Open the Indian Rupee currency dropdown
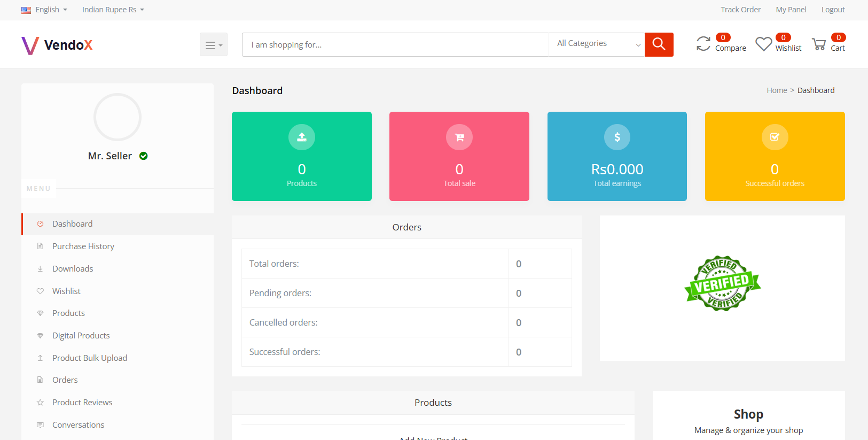Screen dimensions: 868x440 pyautogui.click(x=113, y=10)
